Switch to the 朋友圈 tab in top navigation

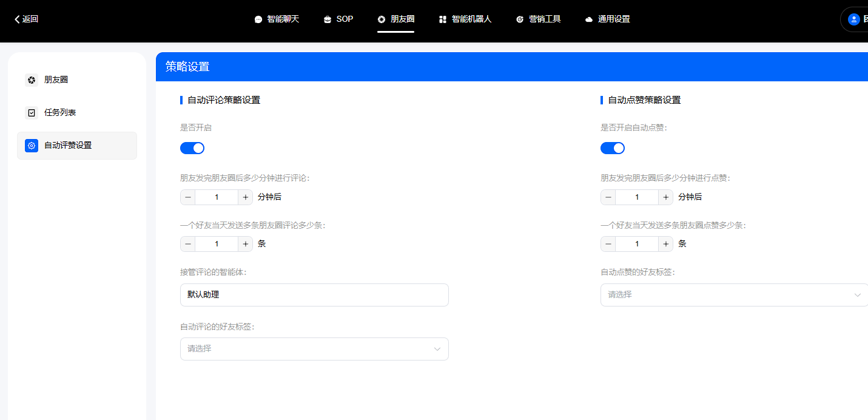point(396,19)
